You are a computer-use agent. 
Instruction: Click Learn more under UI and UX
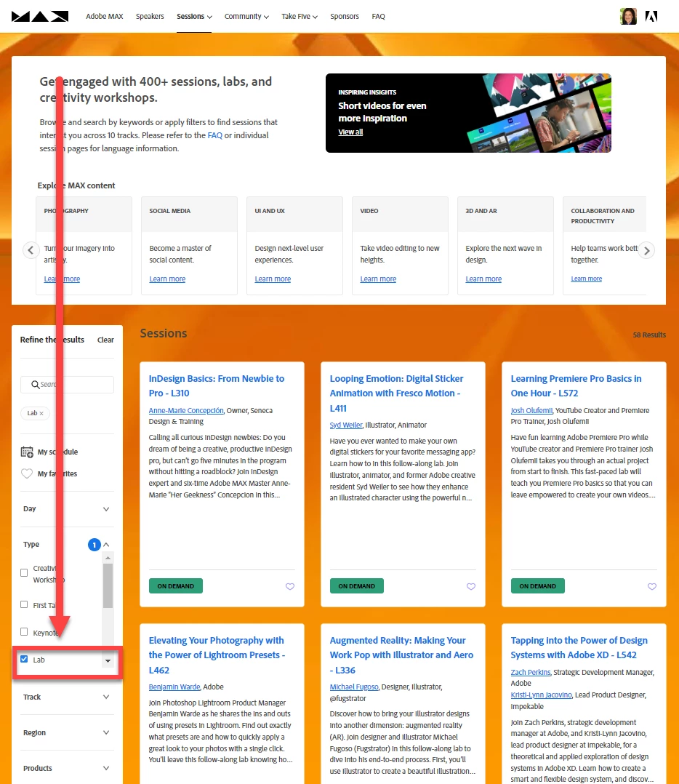click(273, 279)
